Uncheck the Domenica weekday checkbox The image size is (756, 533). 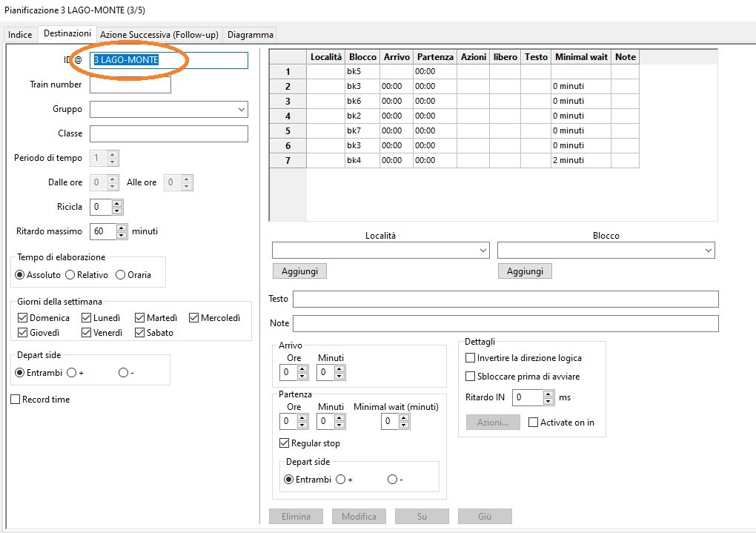tap(23, 318)
